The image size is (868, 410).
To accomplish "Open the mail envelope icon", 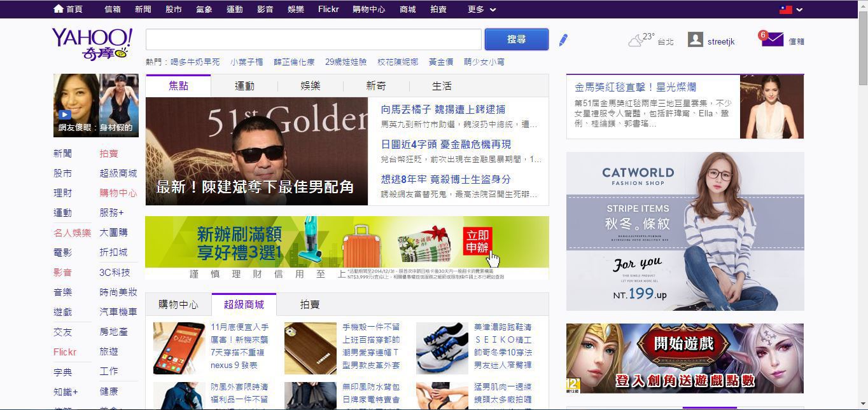I will [x=772, y=40].
